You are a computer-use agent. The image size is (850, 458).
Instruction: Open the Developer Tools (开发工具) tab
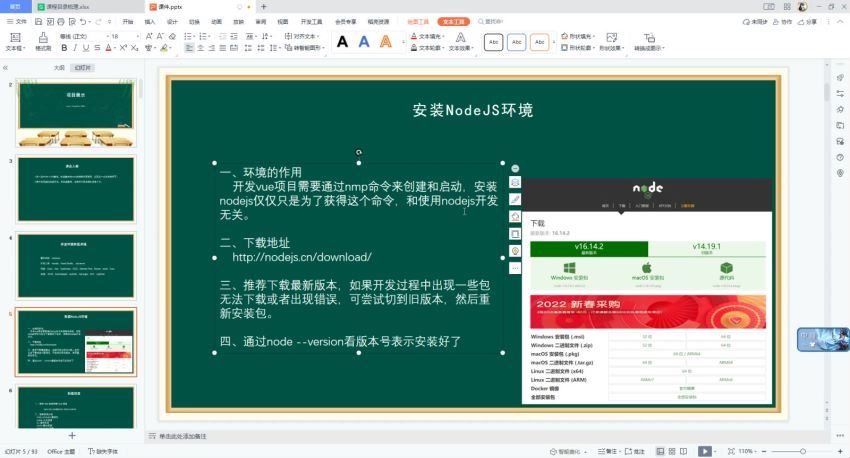pos(311,22)
